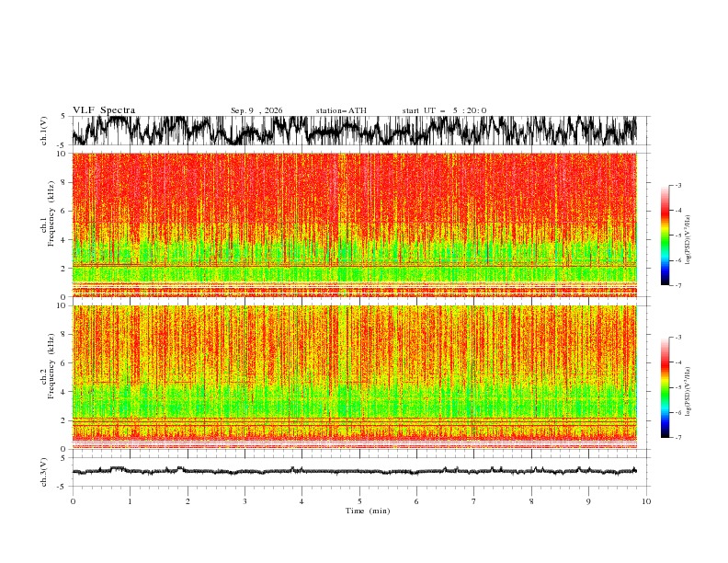728x563 pixels.
Task: Click the ch.1(V) waveform panel
Action: point(355,131)
